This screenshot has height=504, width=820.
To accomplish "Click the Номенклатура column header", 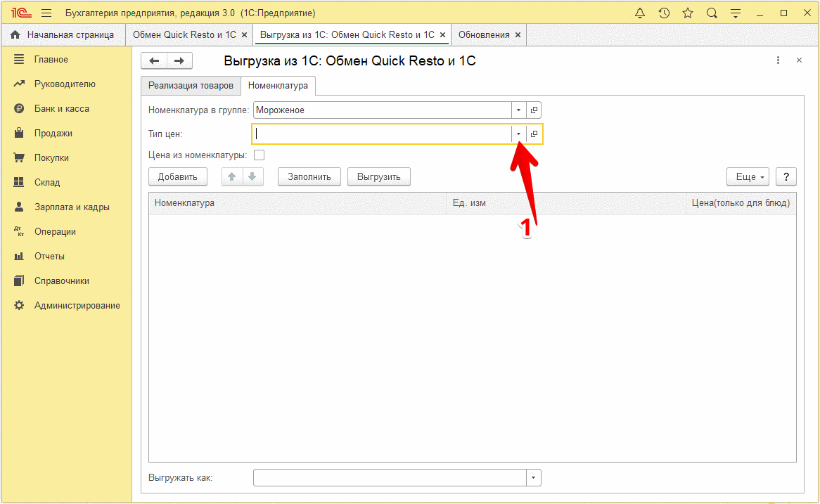I will click(x=297, y=203).
